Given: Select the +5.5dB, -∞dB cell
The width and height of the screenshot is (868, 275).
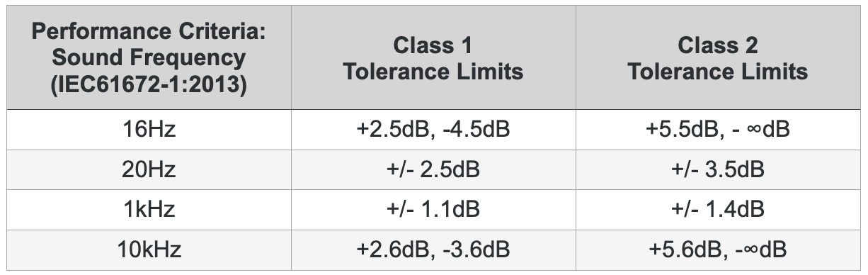Looking at the screenshot, I should pos(718,130).
